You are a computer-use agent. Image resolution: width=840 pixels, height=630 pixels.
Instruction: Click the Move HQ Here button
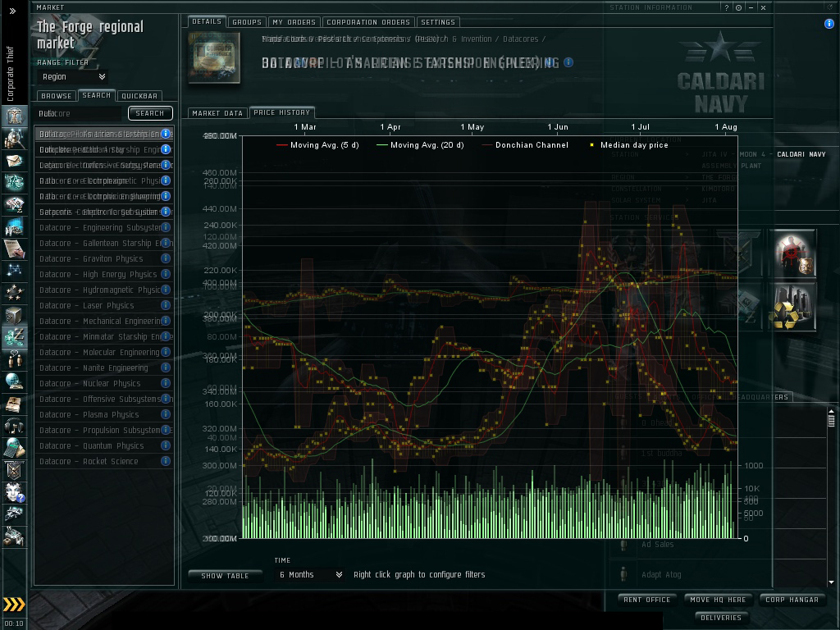pos(718,600)
